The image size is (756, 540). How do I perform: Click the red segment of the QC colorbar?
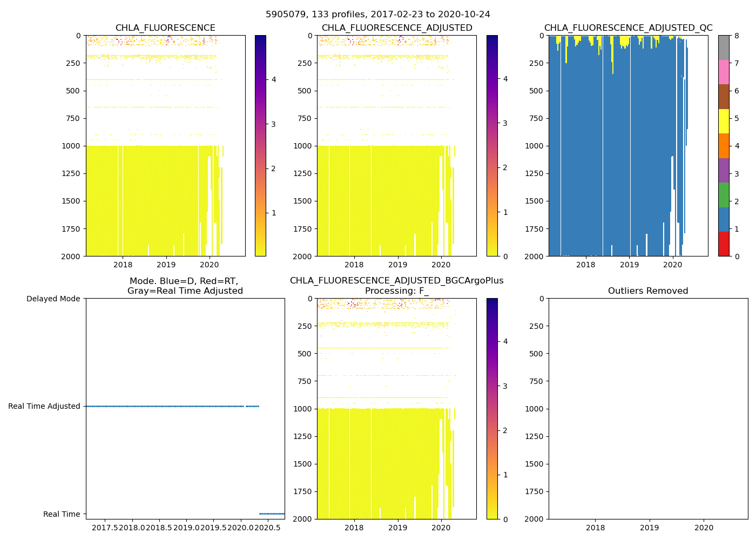click(x=724, y=244)
